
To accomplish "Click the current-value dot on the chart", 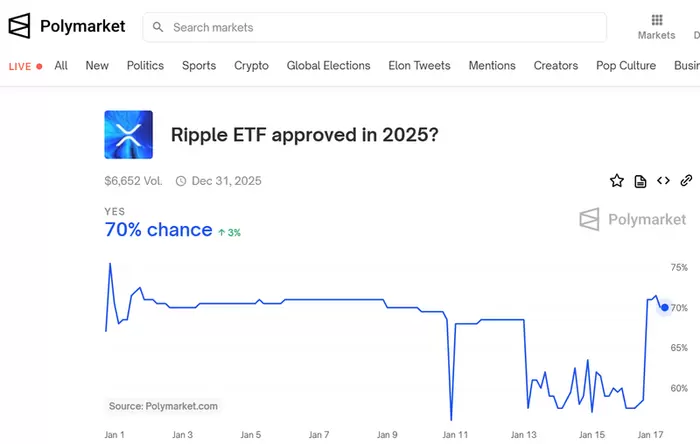I will [665, 307].
